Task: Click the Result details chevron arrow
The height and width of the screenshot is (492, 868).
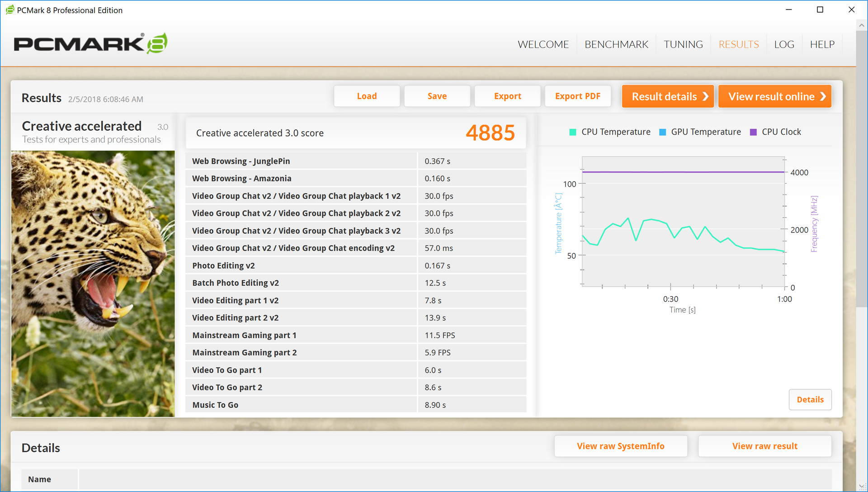Action: pos(705,96)
